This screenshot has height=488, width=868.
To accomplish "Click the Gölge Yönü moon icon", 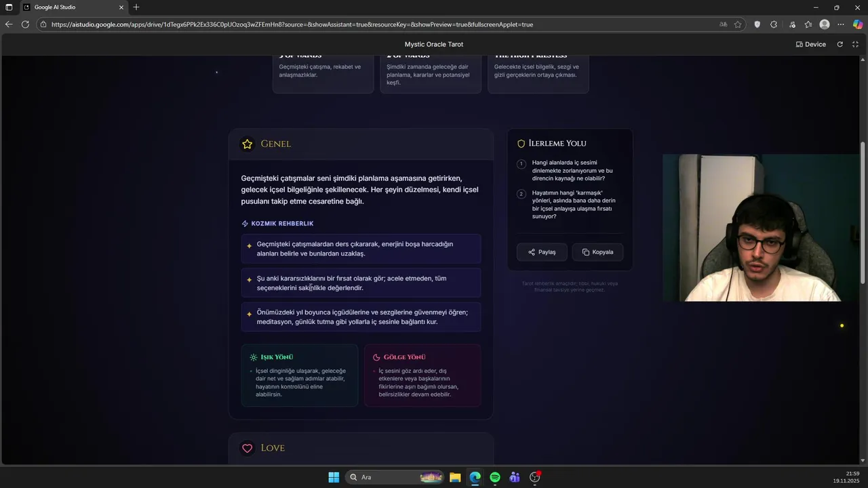I will pos(376,357).
